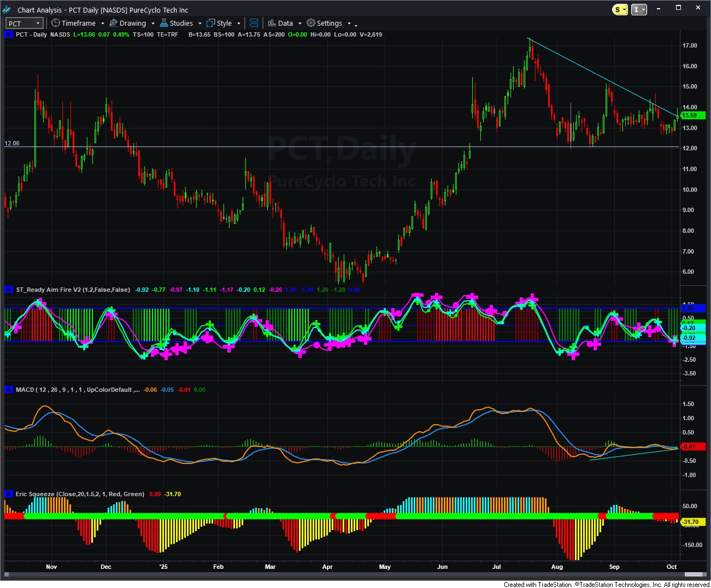
Task: Click the TradeStation app icon in title bar
Action: [x=7, y=10]
